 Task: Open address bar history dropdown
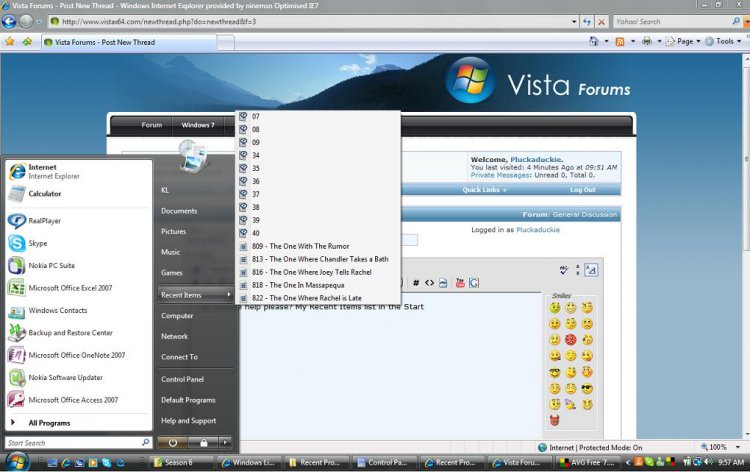coord(574,22)
